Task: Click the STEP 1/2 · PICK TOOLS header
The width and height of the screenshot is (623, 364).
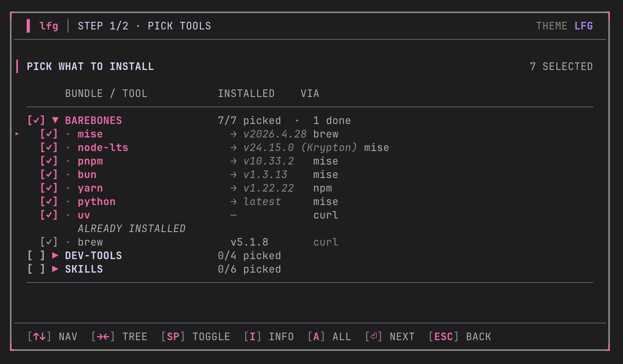Action: [144, 26]
